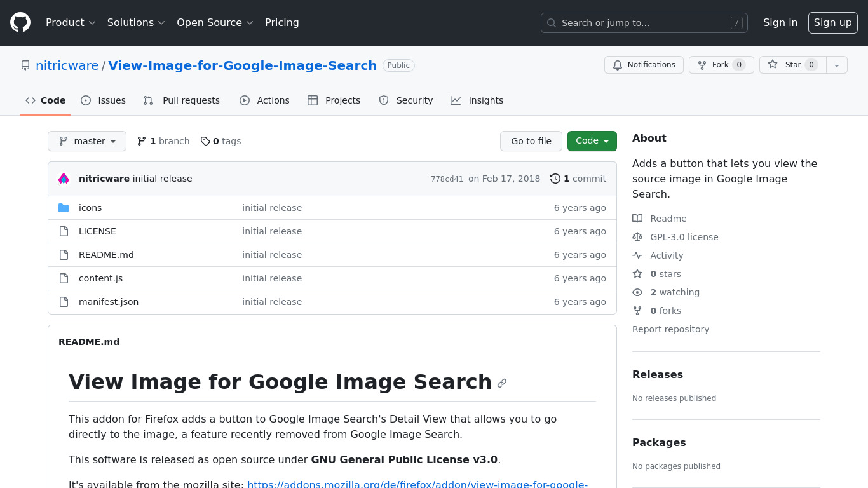This screenshot has height=488, width=868.
Task: Click nitricware's avatar in commit row
Action: [x=64, y=179]
